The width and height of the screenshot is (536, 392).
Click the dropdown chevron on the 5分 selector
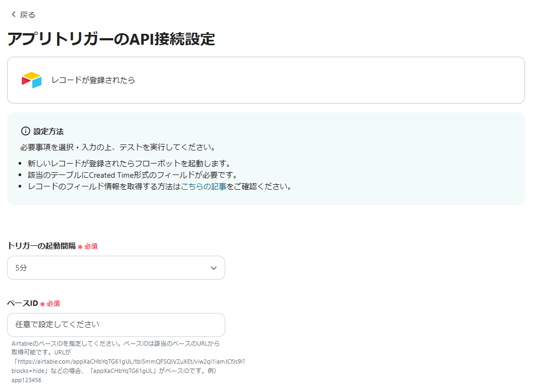click(x=214, y=268)
